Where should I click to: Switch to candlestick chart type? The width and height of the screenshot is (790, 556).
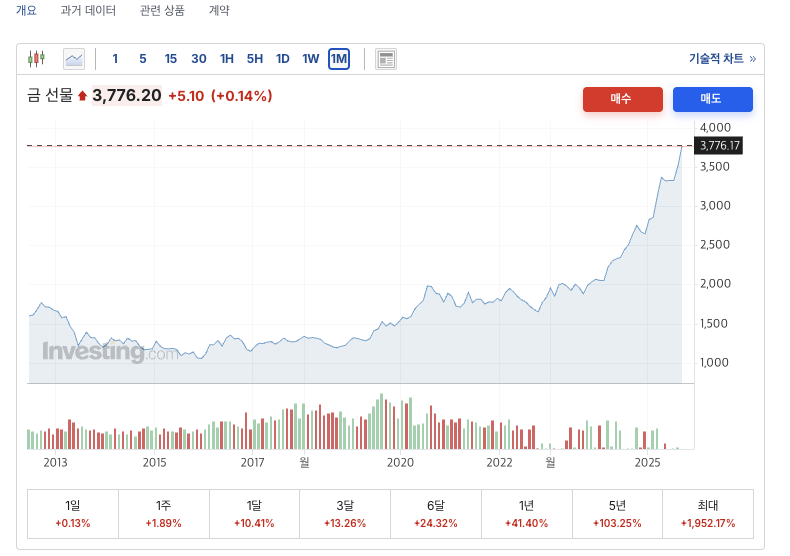pos(37,58)
